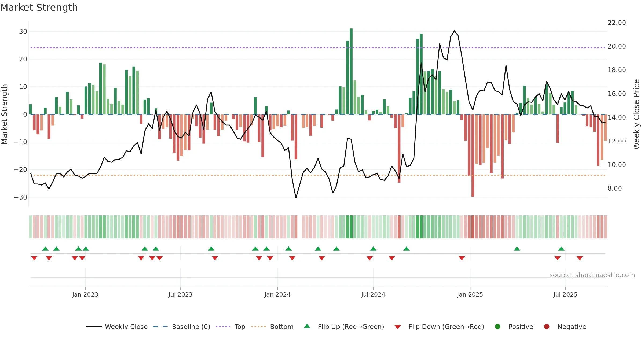Click the 'Jul 2025' x-axis label

pyautogui.click(x=565, y=294)
